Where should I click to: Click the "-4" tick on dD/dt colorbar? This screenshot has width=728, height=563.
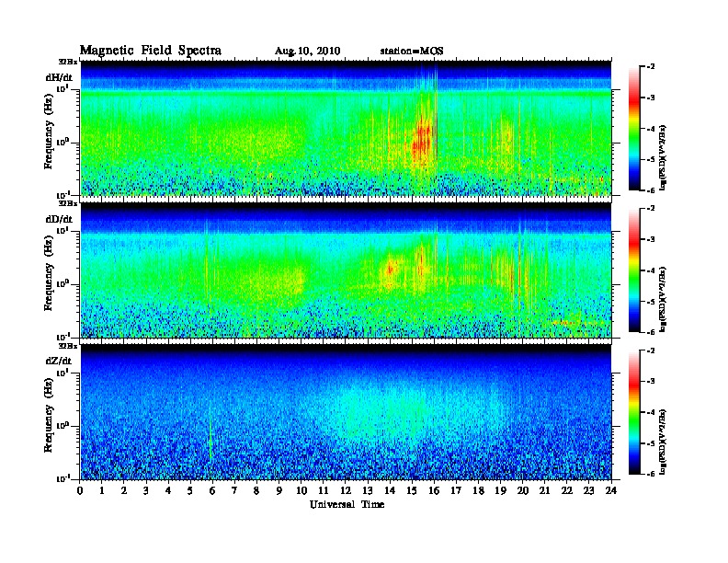click(651, 270)
